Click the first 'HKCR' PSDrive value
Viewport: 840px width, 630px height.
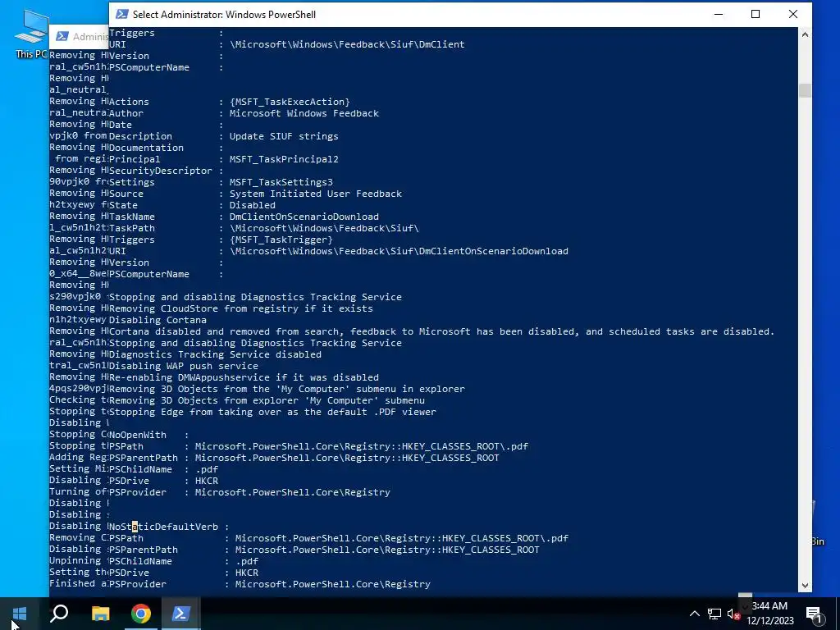(x=206, y=481)
